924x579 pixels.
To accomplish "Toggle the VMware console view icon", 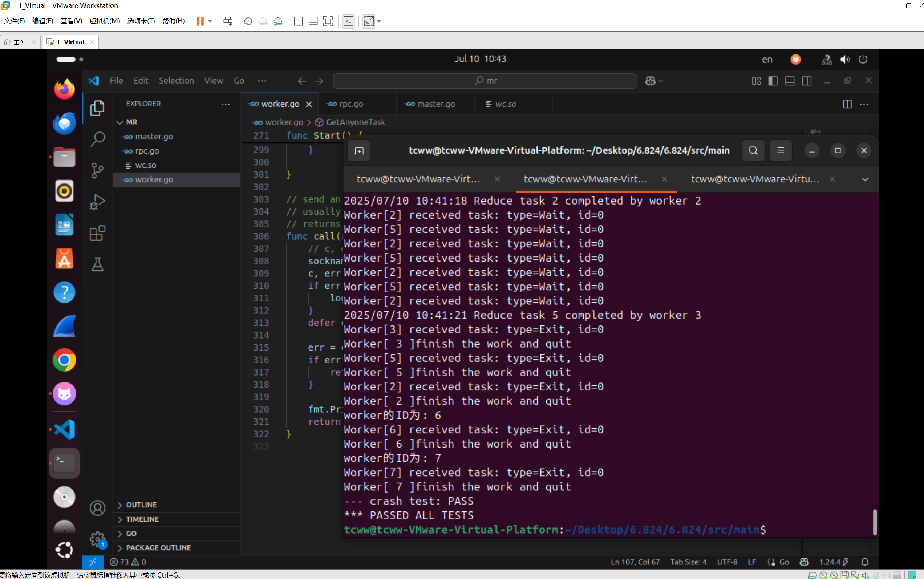I will click(348, 21).
